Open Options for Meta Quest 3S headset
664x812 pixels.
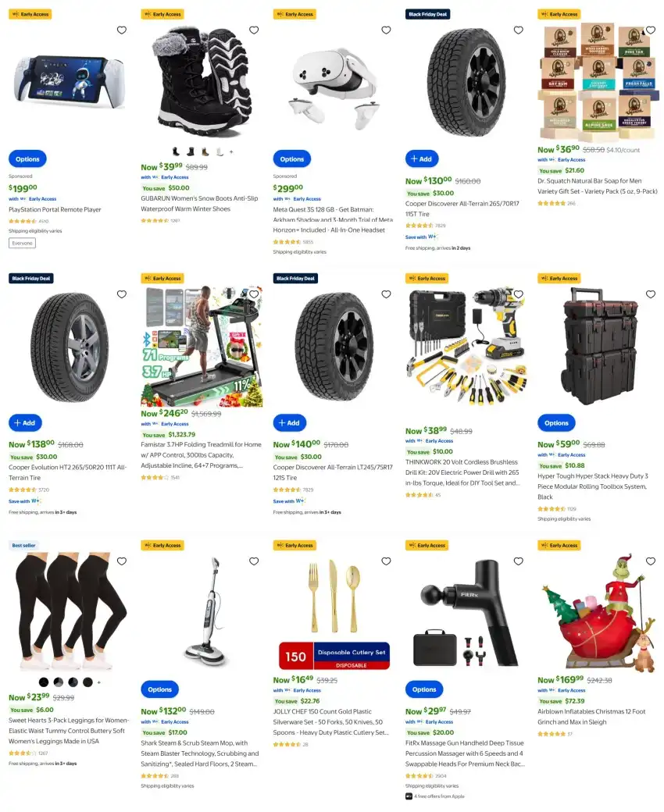(292, 159)
